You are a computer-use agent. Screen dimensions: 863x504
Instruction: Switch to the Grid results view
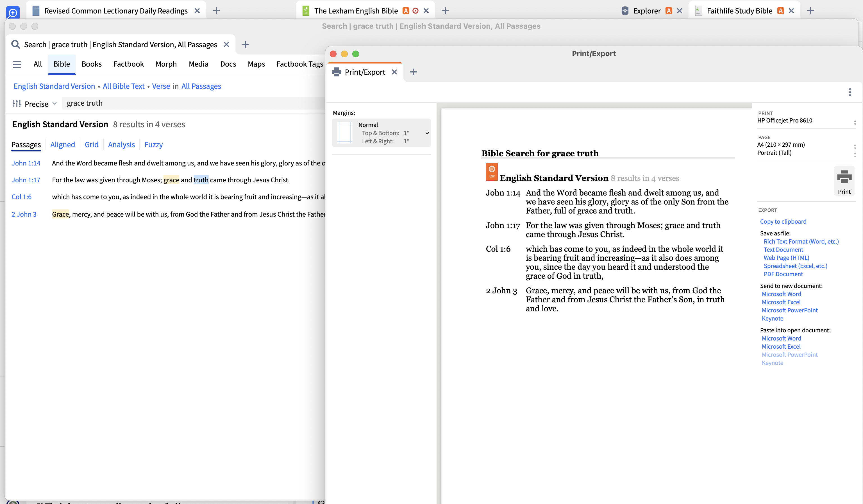tap(91, 144)
